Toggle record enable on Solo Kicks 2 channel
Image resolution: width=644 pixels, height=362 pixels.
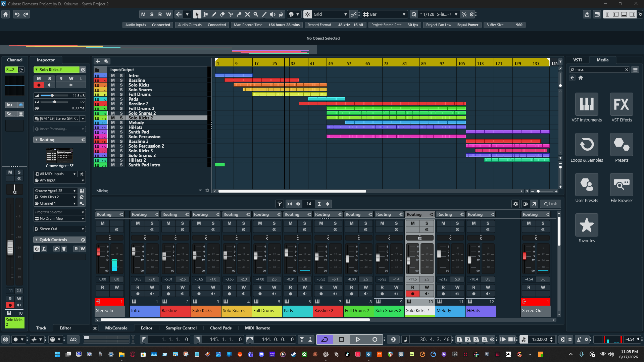(x=412, y=294)
